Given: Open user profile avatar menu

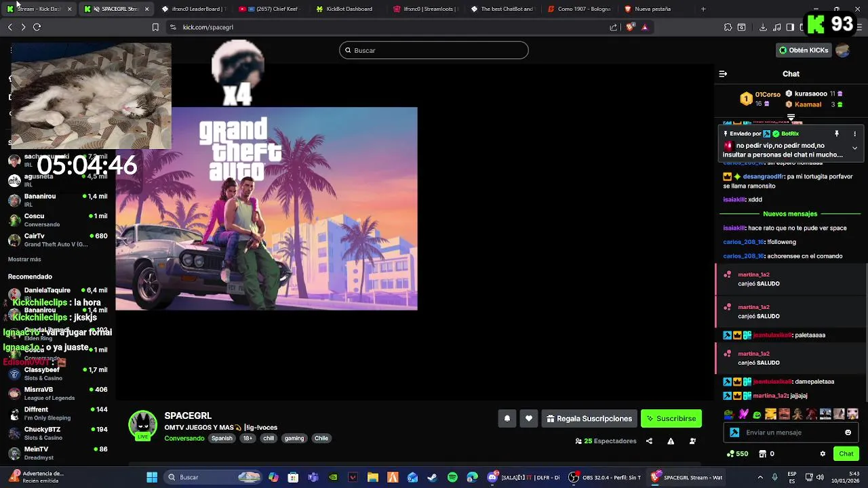Looking at the screenshot, I should point(843,50).
